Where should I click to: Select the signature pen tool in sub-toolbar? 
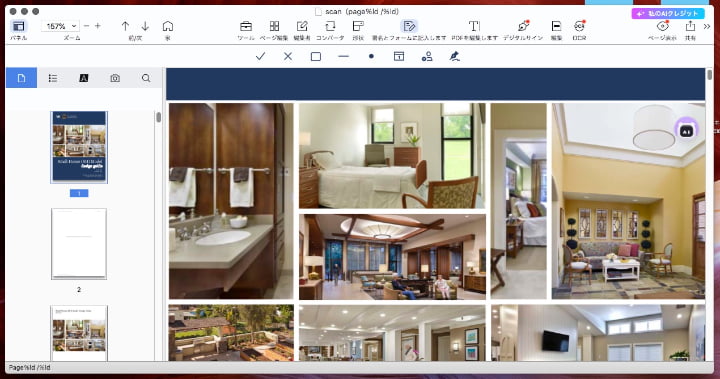point(455,57)
